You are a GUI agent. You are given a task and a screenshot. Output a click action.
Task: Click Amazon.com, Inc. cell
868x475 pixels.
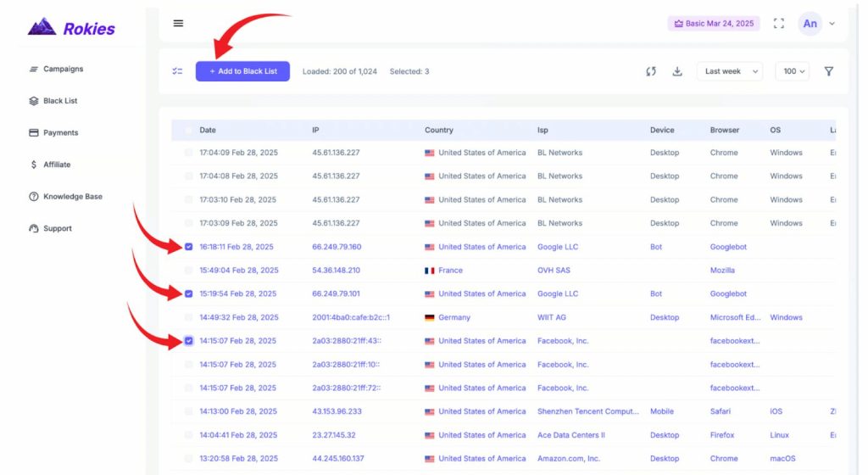point(569,459)
